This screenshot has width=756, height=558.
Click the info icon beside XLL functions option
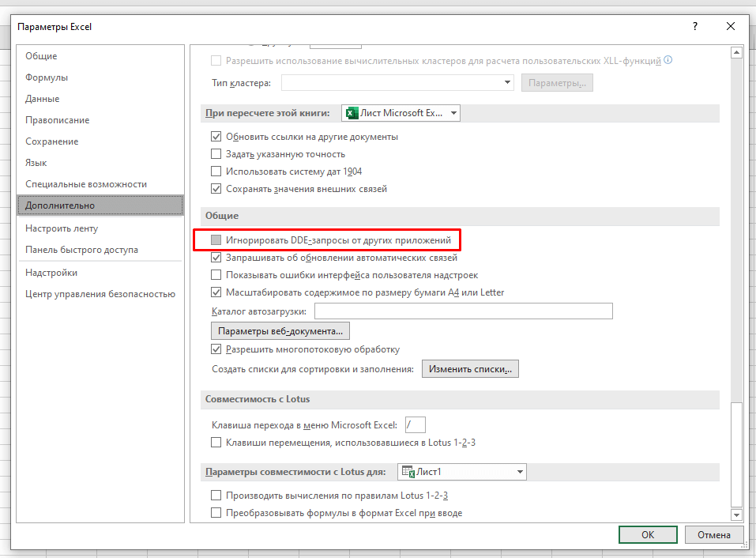[668, 60]
